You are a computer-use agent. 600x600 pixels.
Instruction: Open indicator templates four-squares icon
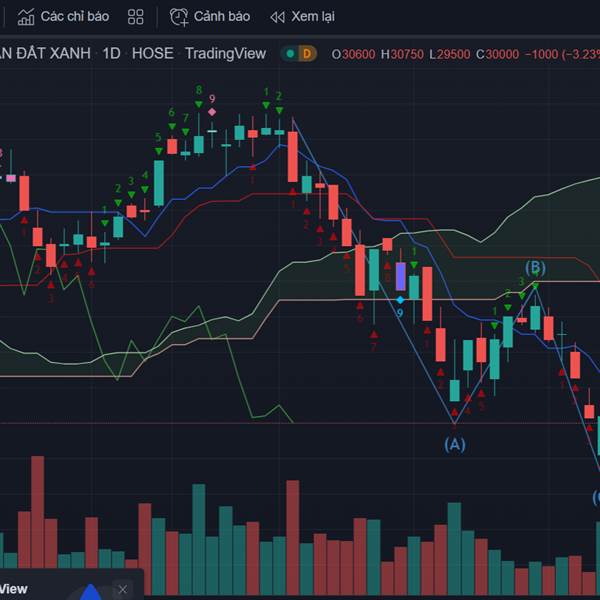click(135, 17)
